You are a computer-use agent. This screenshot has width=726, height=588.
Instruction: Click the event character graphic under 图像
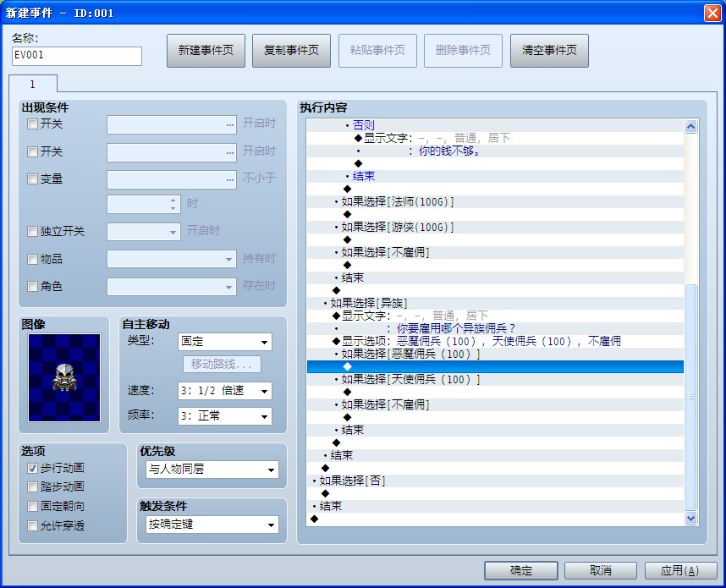click(64, 378)
